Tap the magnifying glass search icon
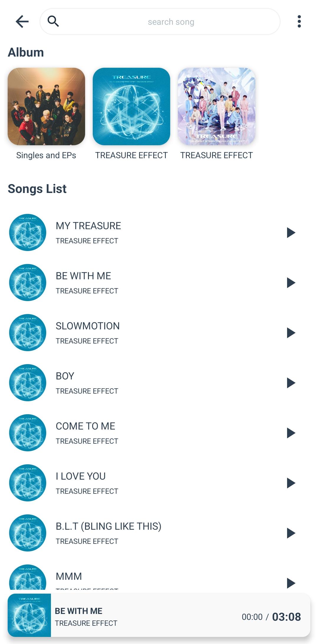The width and height of the screenshot is (318, 644). [x=53, y=21]
